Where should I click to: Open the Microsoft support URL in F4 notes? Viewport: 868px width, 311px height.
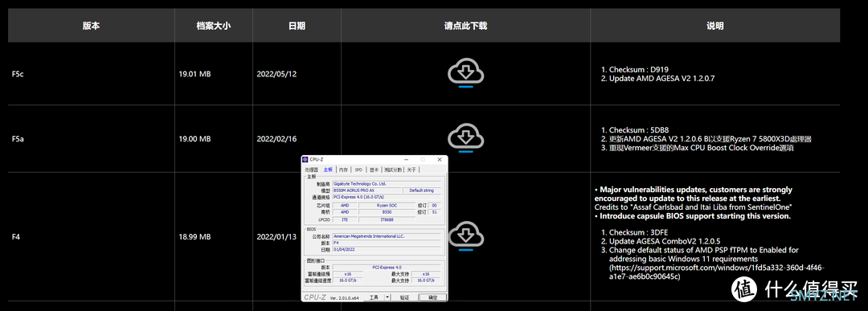point(717,272)
